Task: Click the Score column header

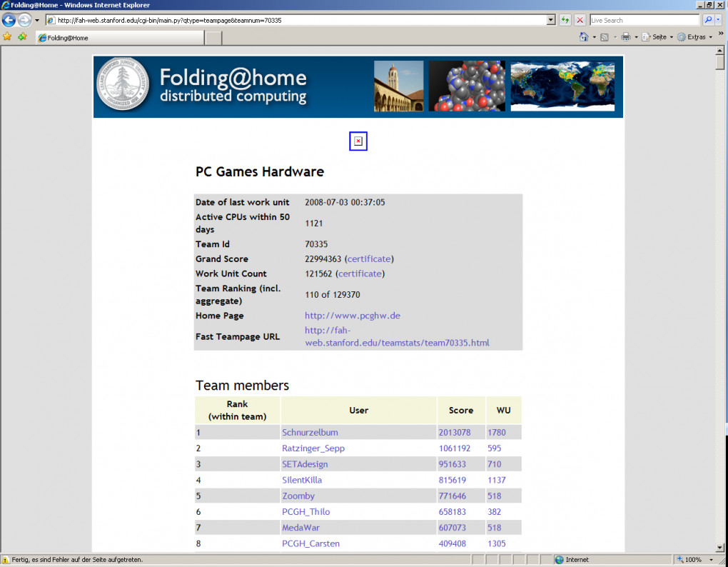Action: (x=461, y=410)
